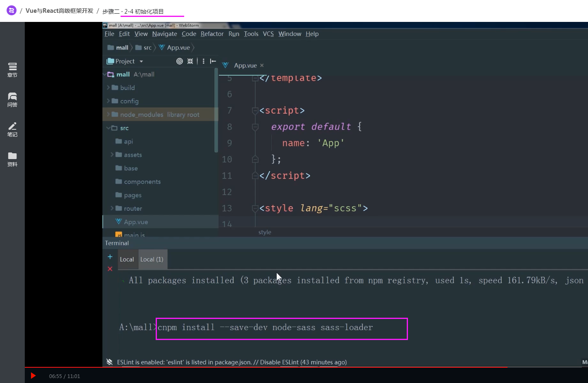The height and width of the screenshot is (383, 588).
Task: Fold the script block on line 7
Action: coord(255,111)
